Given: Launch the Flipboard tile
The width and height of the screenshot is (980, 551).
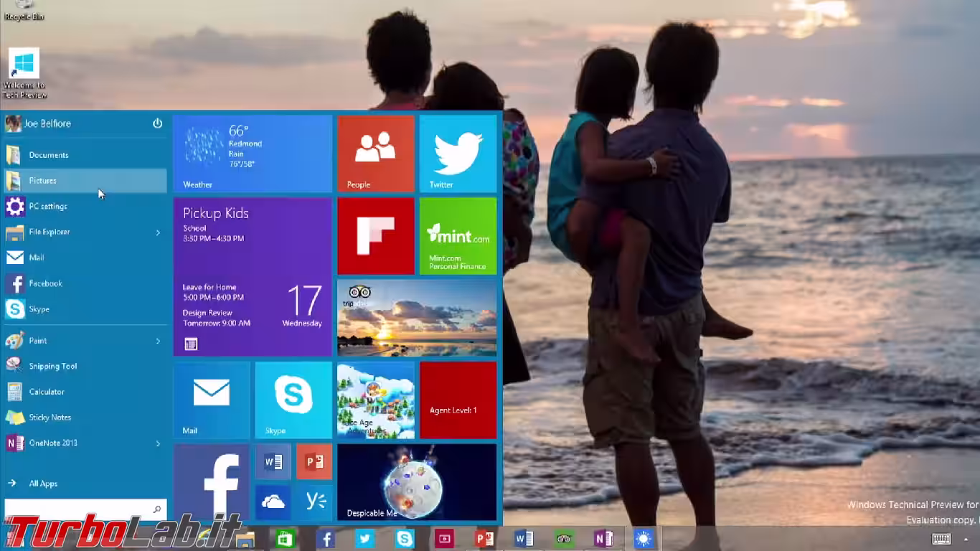Looking at the screenshot, I should 375,236.
